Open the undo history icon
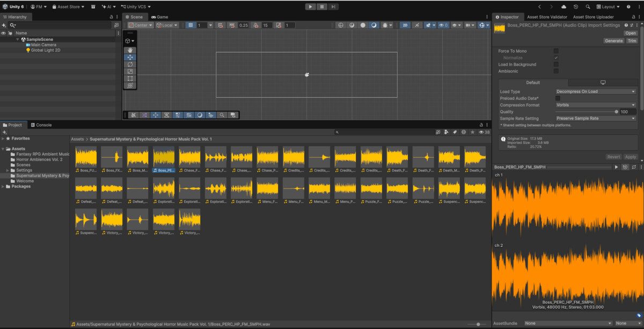The height and width of the screenshot is (329, 644). [576, 7]
